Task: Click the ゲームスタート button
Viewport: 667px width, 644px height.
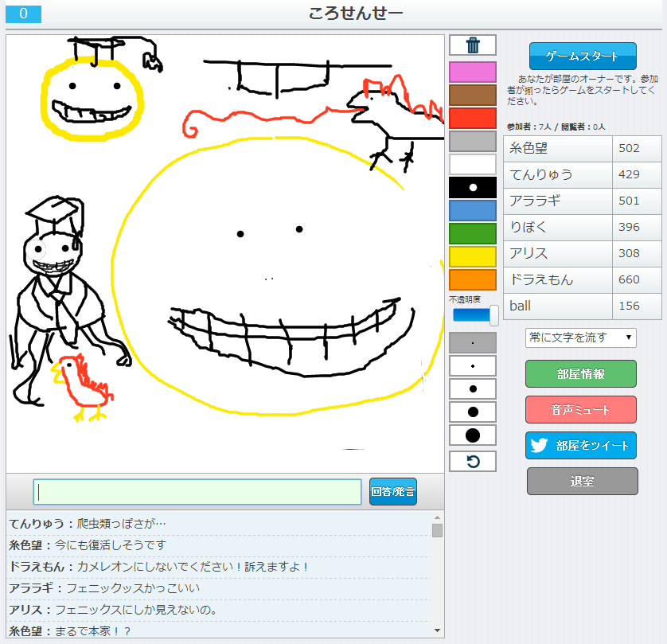Action: pyautogui.click(x=583, y=56)
